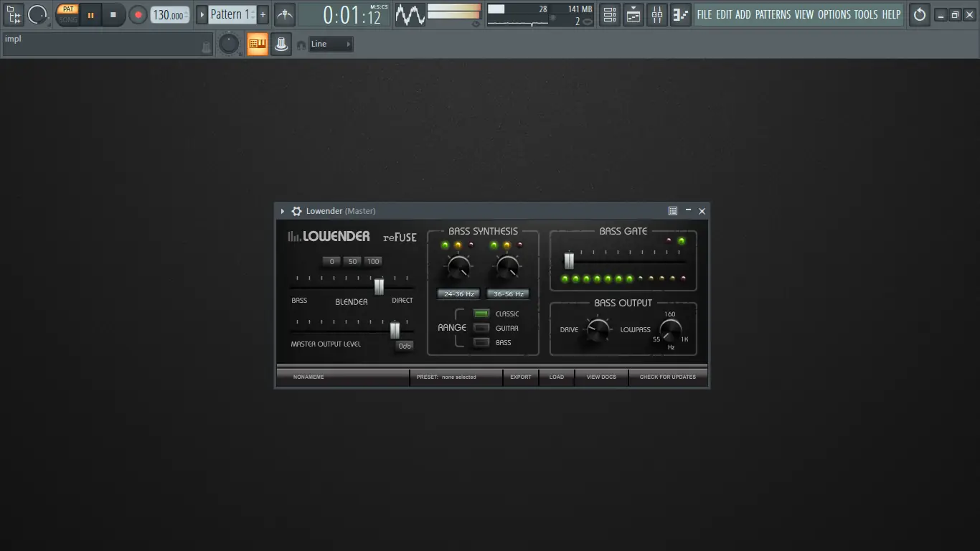Click the gear icon on the Lowender plugin

coord(296,210)
